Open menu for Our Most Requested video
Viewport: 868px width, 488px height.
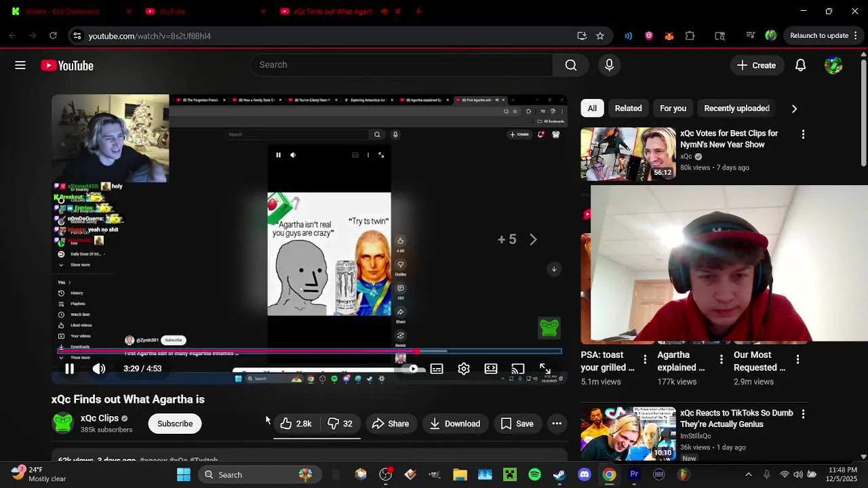click(798, 359)
